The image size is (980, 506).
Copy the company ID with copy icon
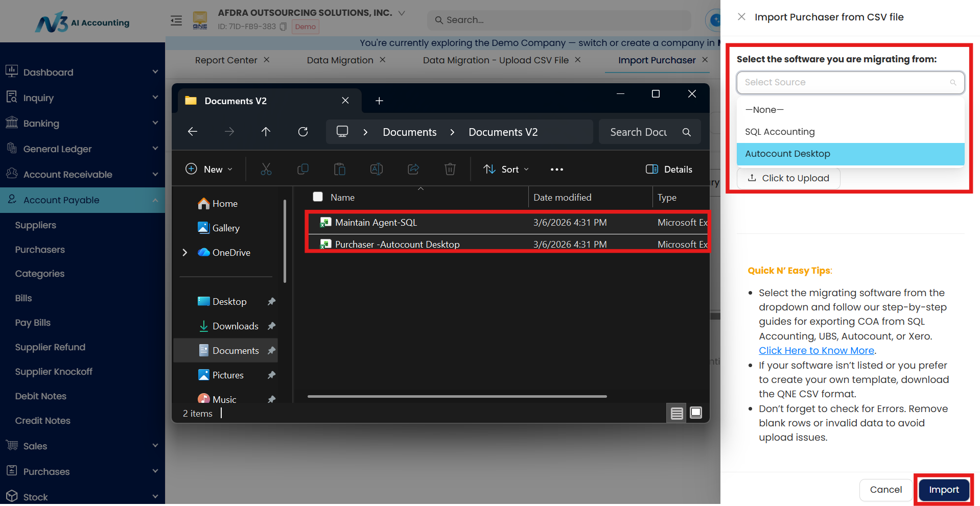pyautogui.click(x=283, y=27)
